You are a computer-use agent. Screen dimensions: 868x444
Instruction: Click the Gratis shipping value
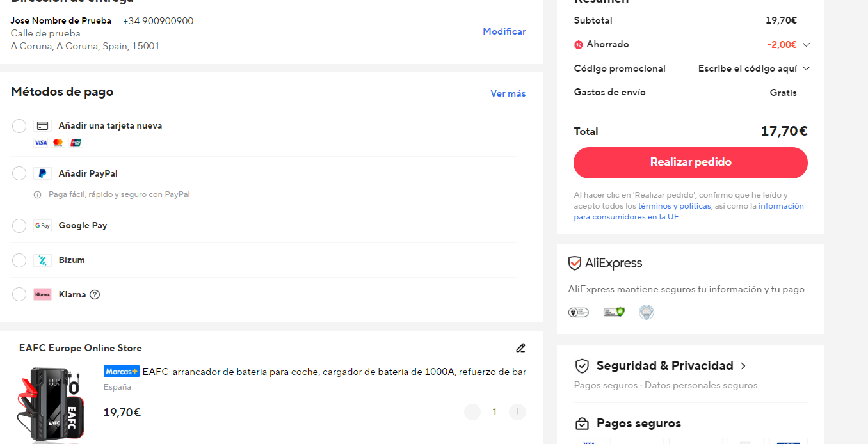click(784, 93)
